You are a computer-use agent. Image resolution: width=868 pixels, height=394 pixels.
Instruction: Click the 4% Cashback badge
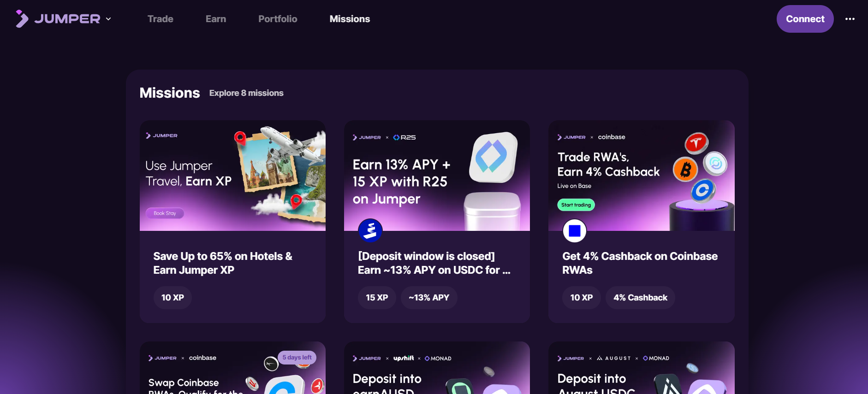pos(640,298)
